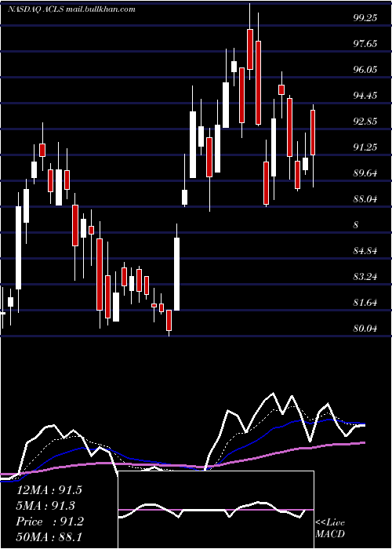Click the 92.85 price axis label
This screenshot has height=549, width=392.
coord(365,122)
